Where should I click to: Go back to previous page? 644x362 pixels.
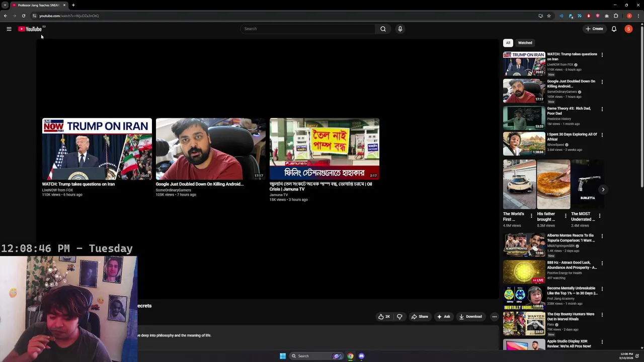[5, 16]
